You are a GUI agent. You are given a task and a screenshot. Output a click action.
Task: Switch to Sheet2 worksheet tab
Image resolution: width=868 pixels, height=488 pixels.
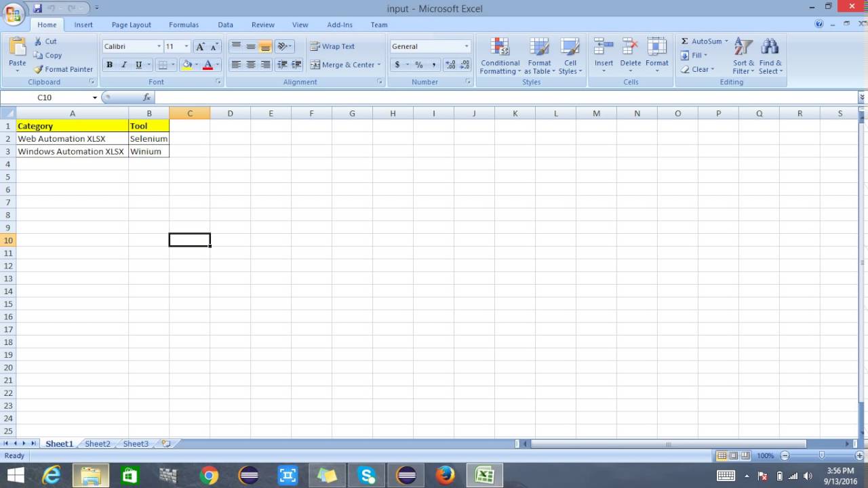[98, 444]
